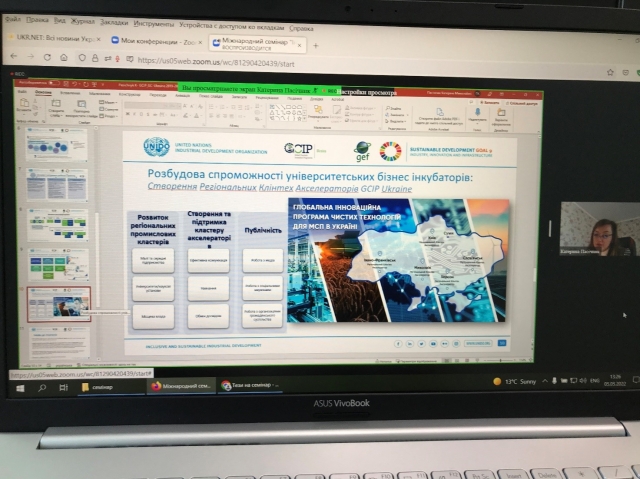
Task: Bookmark this page with the star icon
Action: (x=610, y=72)
